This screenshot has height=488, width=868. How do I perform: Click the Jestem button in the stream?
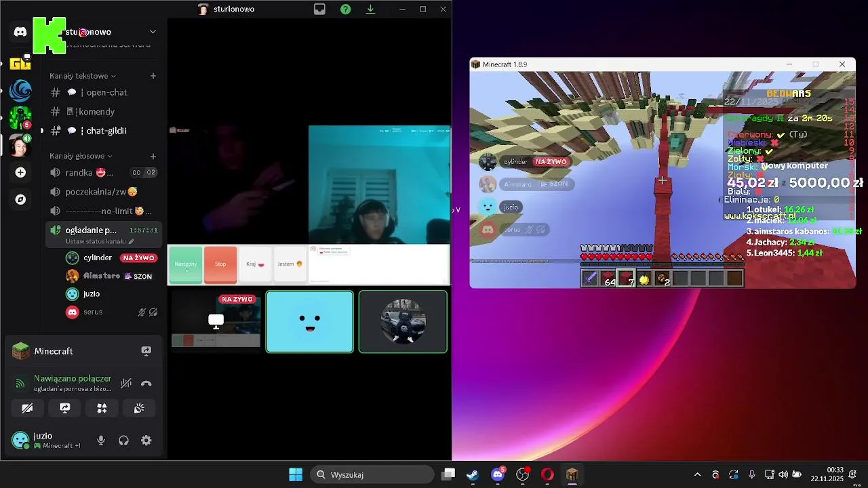point(290,264)
